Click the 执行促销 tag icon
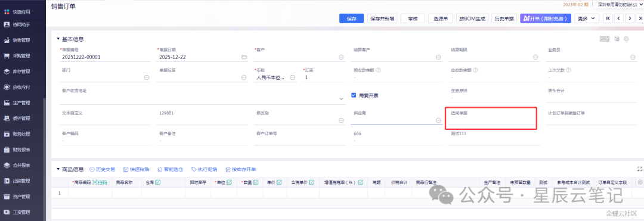 194,169
